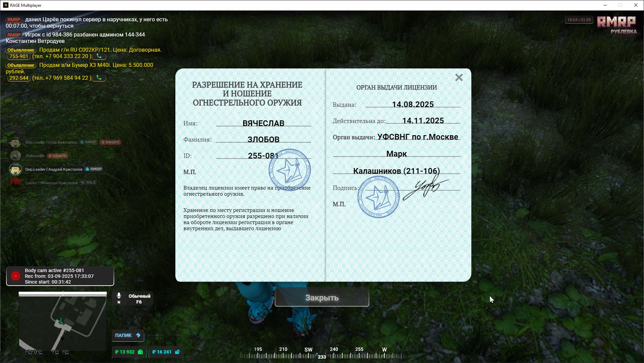
Task: Click the phone icon after number 292-544
Action: (x=99, y=78)
